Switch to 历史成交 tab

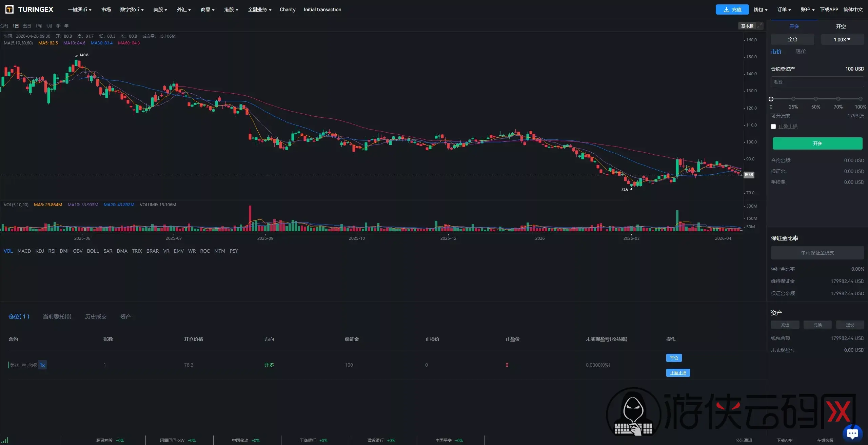pos(96,316)
